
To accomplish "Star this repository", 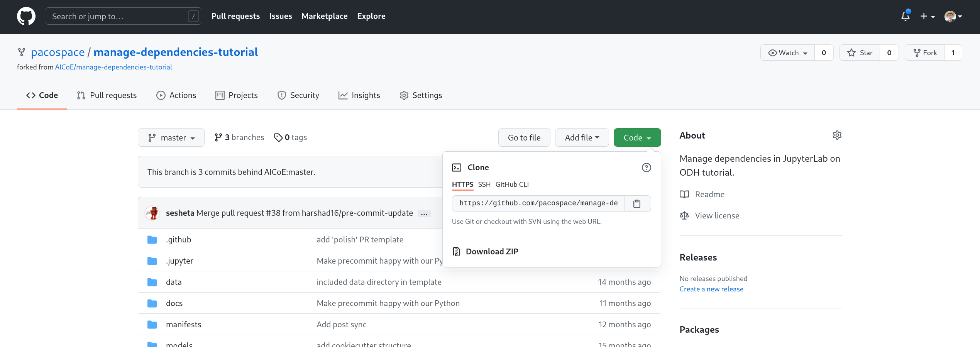I will (x=860, y=53).
